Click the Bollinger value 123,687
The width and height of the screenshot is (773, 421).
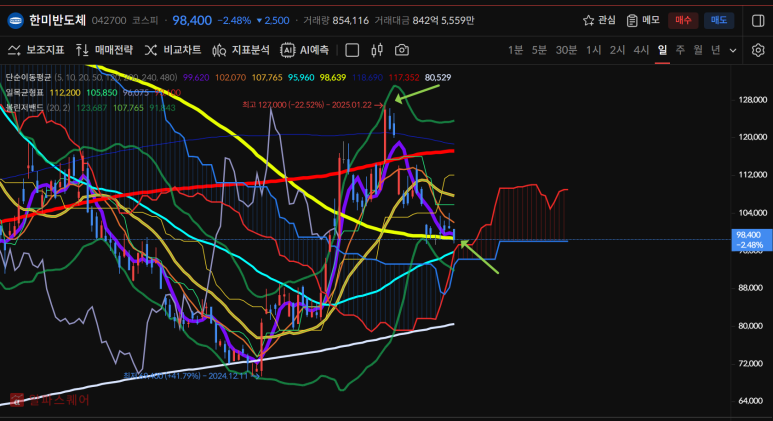click(x=92, y=107)
